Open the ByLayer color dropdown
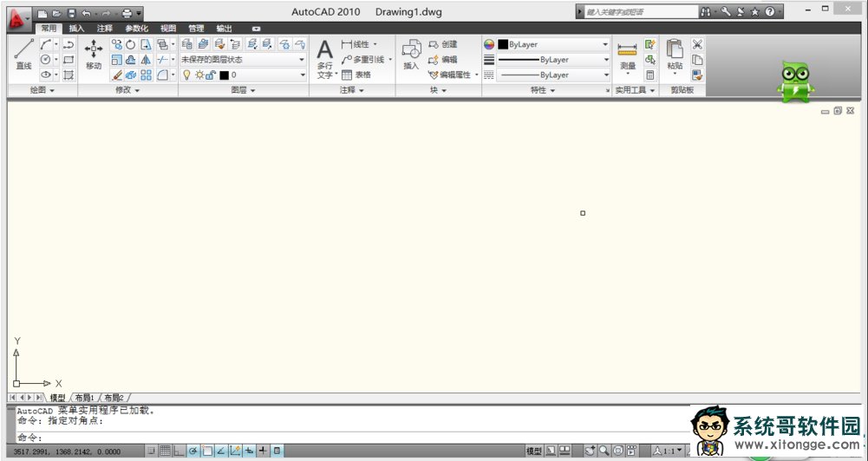This screenshot has width=868, height=461. tap(546, 44)
